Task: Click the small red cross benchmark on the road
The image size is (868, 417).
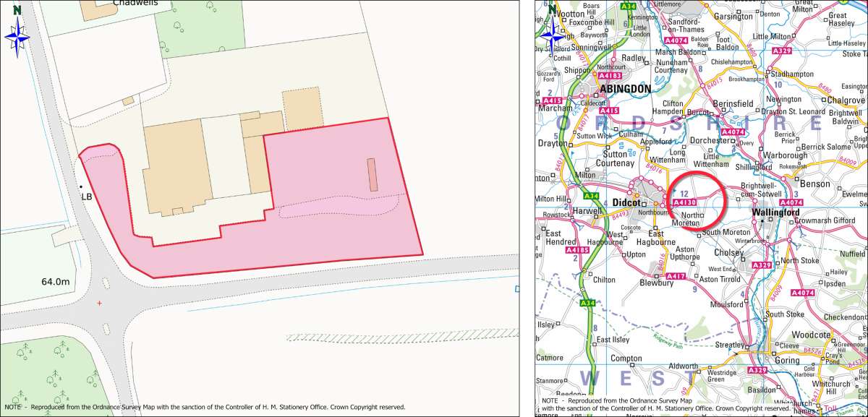Action: (99, 305)
